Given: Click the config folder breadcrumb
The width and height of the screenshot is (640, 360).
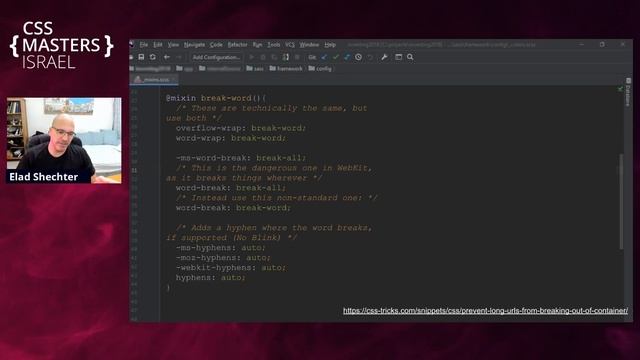Looking at the screenshot, I should (x=320, y=69).
